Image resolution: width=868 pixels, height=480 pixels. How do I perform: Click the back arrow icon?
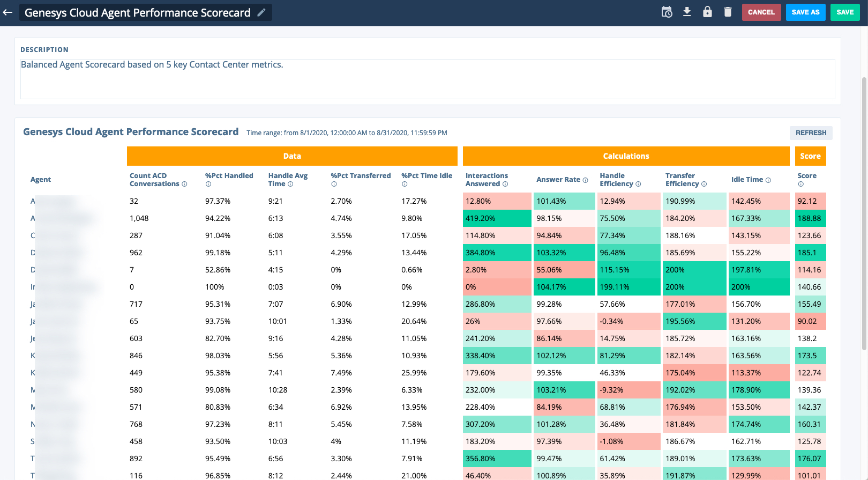coord(8,12)
